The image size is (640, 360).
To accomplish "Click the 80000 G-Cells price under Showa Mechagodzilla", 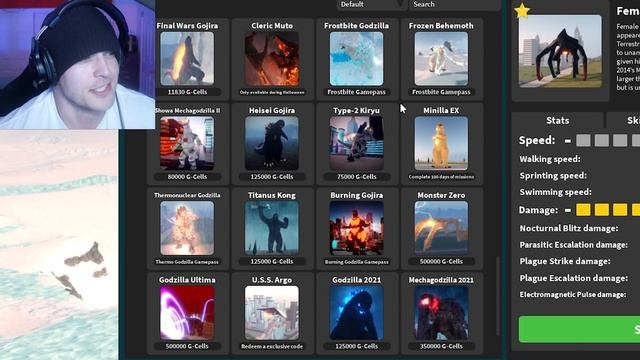I will point(187,177).
